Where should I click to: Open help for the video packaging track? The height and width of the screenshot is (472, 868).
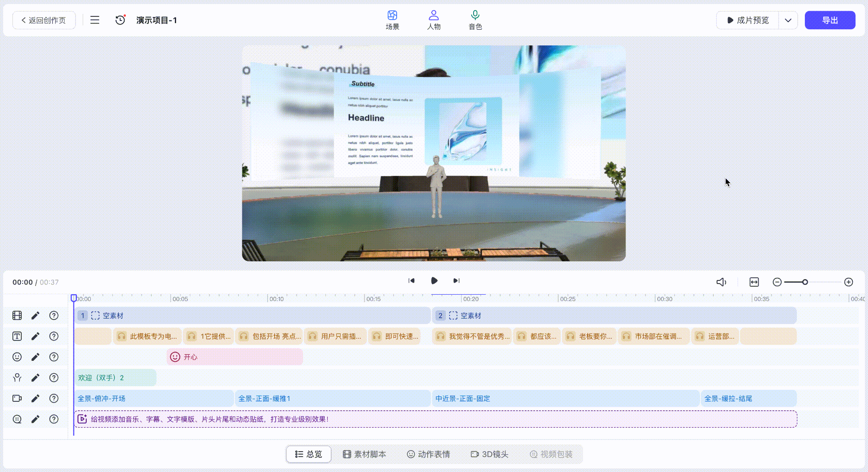point(54,419)
